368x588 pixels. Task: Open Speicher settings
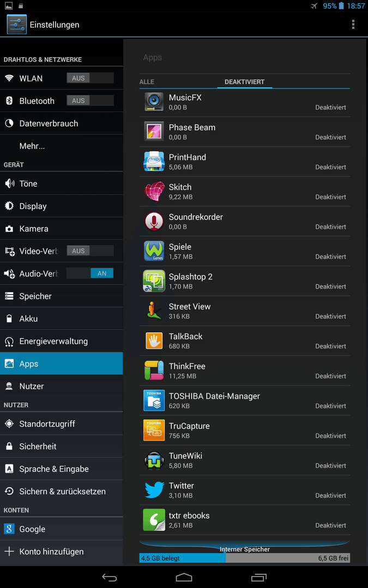62,296
